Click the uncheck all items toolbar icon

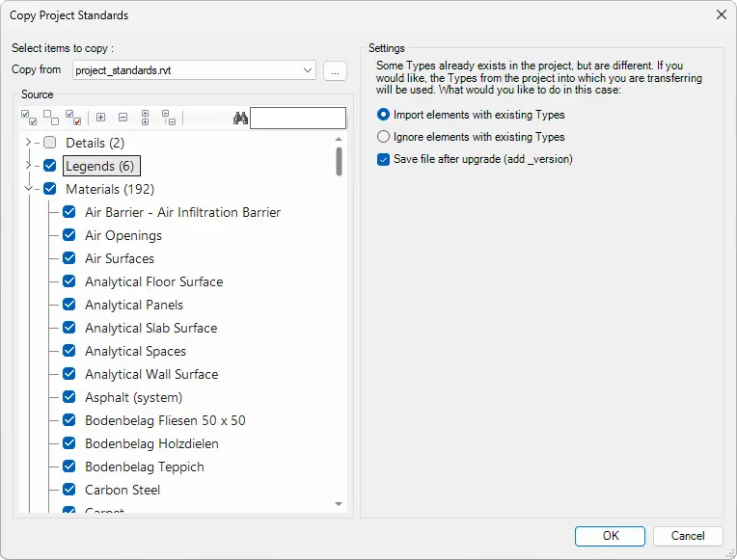[x=51, y=118]
